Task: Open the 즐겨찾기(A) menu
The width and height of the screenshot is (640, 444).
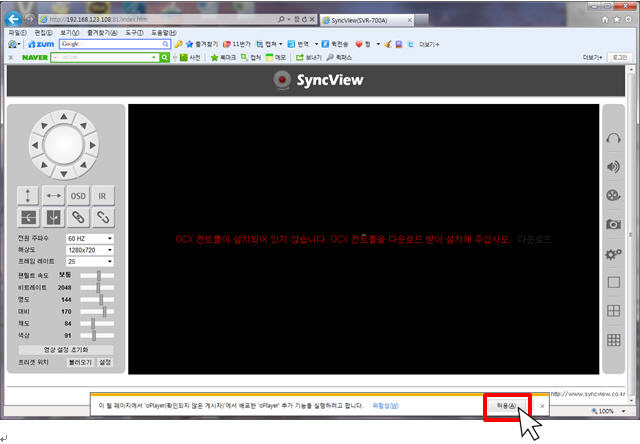Action: click(102, 33)
